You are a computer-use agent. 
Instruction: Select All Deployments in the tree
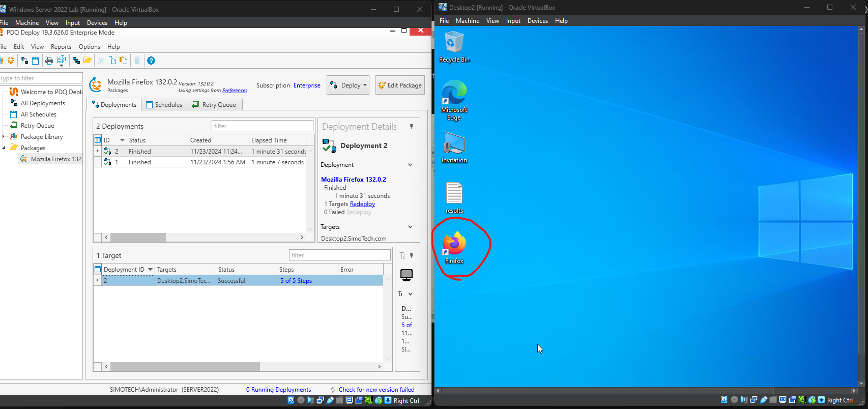(x=43, y=103)
